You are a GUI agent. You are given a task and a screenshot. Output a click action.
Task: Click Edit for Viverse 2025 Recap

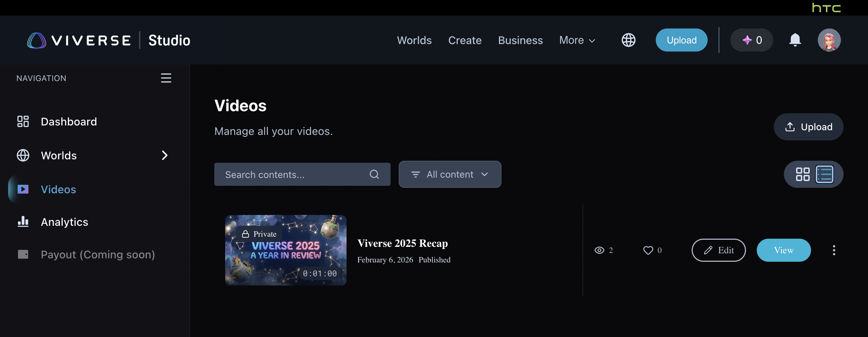tap(718, 250)
